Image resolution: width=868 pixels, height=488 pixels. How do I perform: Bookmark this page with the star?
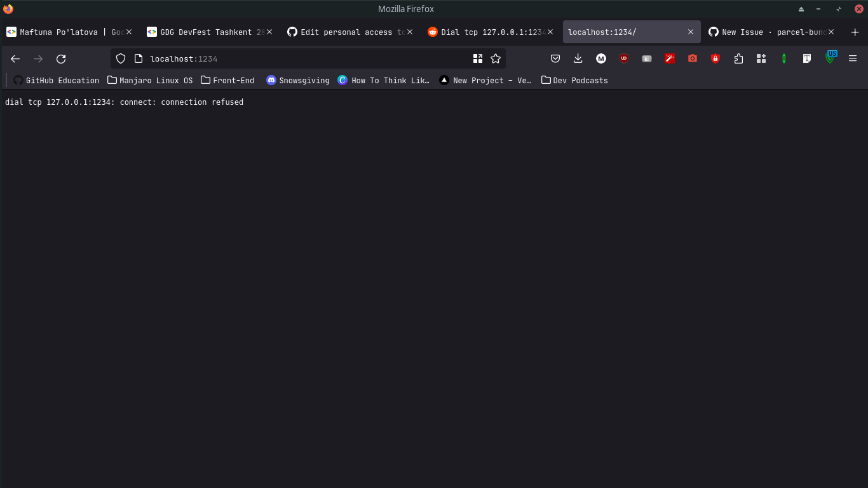[x=496, y=58]
